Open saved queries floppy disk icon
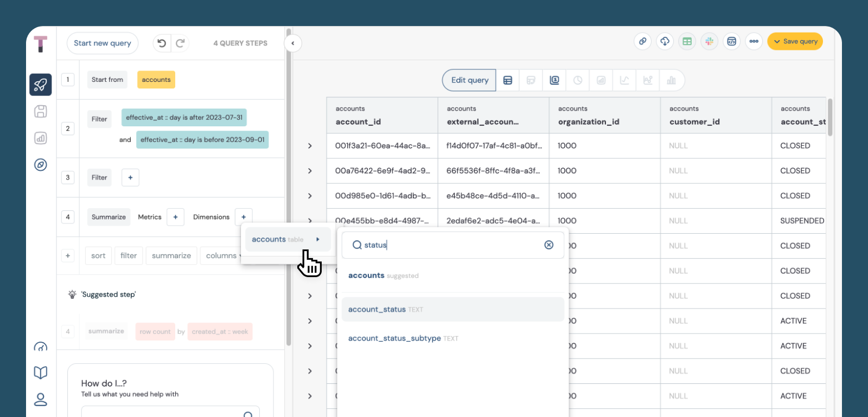868x417 pixels. 41,111
